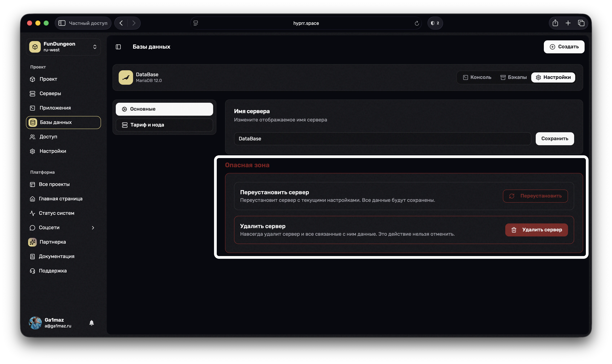The width and height of the screenshot is (612, 364).
Task: Click the Поддержка headset icon
Action: tap(32, 271)
